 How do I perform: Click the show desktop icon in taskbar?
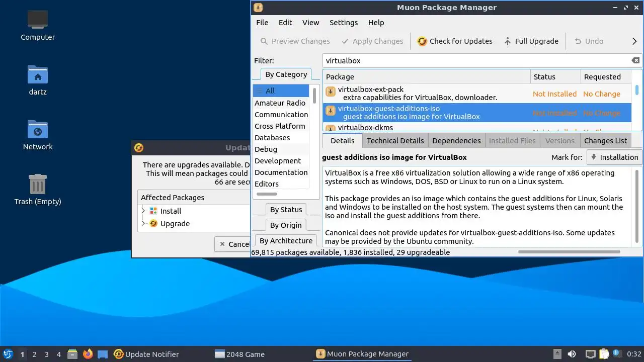point(103,354)
